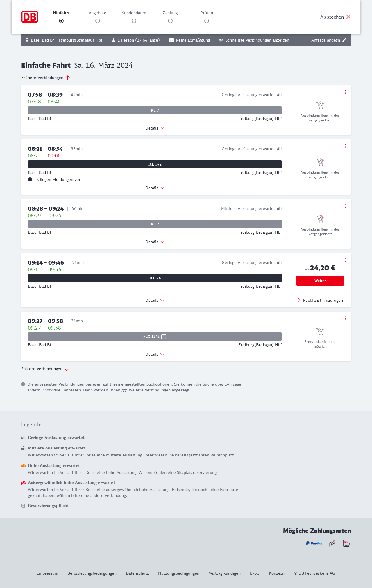372x588 pixels.
Task: Click the ICE 76 train bar
Action: (x=155, y=278)
